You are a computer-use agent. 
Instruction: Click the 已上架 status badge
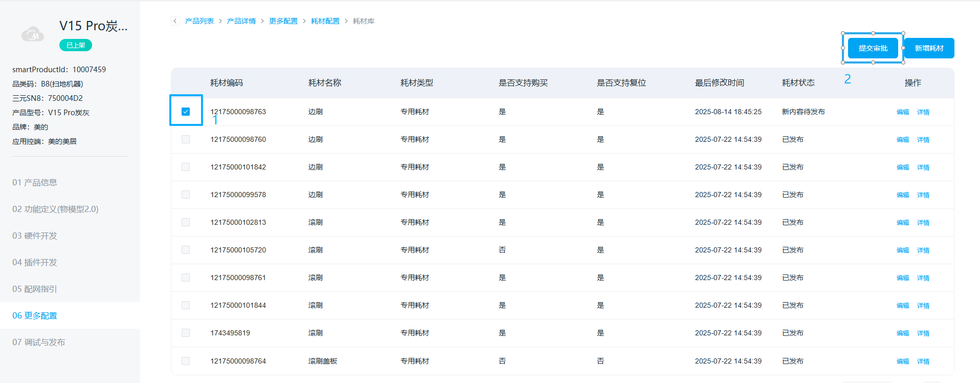[76, 45]
